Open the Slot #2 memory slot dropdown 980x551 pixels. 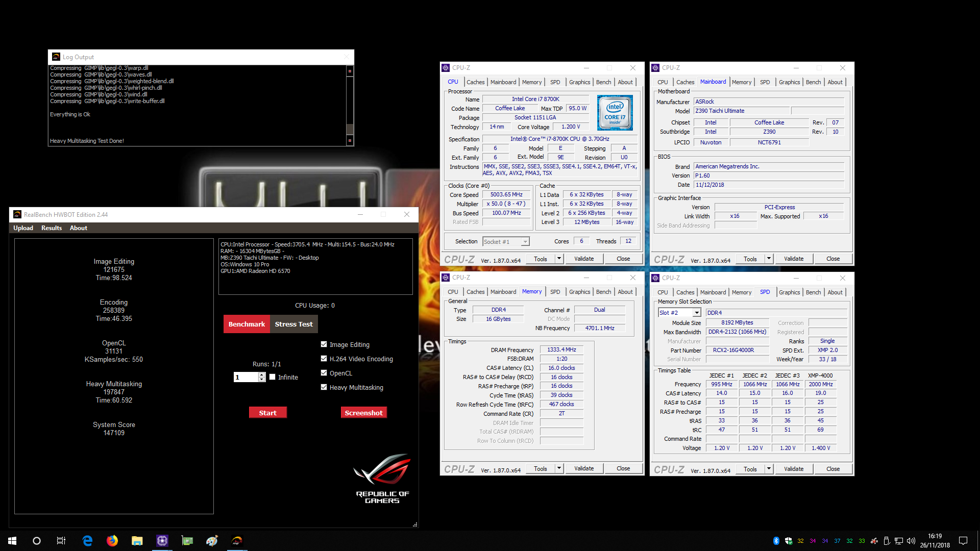(696, 313)
